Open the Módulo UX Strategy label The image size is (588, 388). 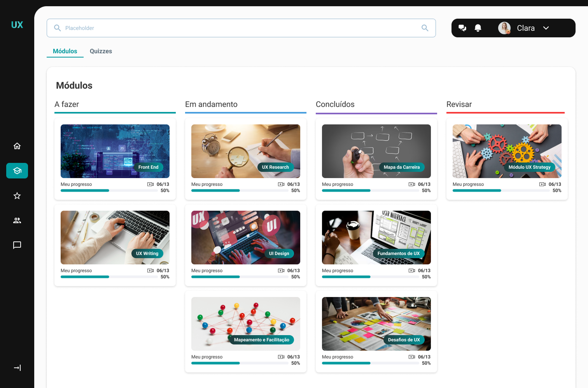point(529,167)
